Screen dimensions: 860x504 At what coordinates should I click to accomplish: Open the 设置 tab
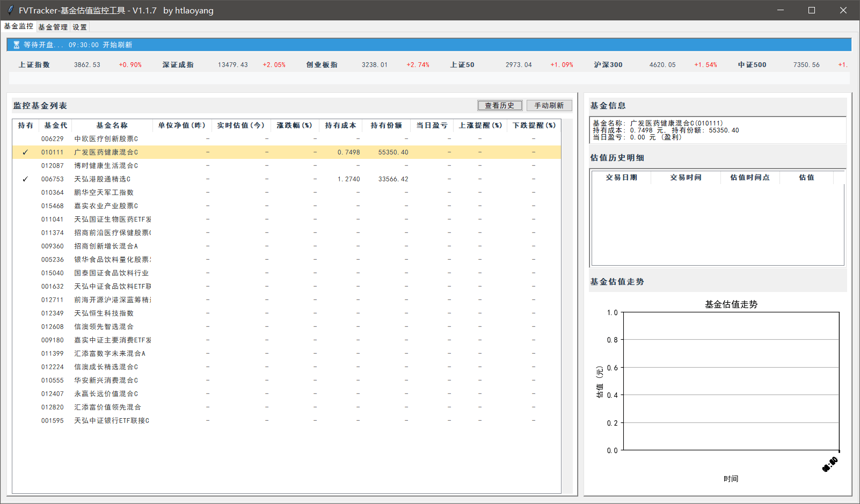click(79, 27)
